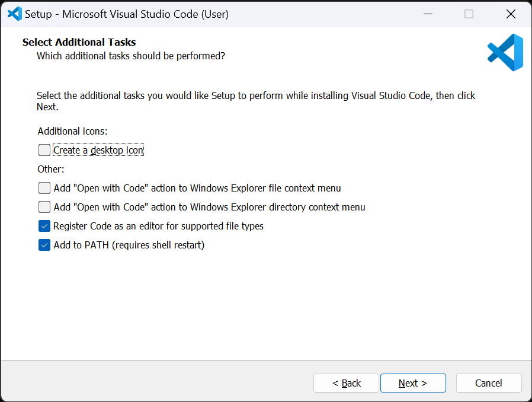Close the Setup window
This screenshot has width=532, height=402.
point(511,14)
